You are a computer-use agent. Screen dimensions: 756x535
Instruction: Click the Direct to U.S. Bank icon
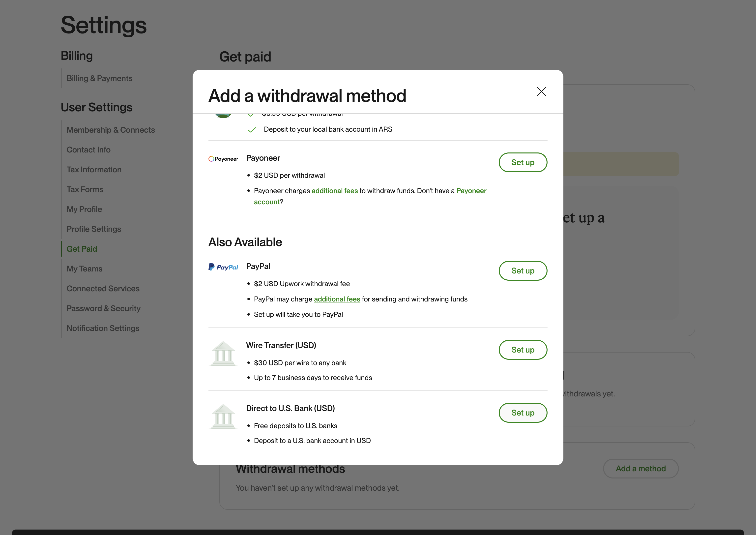coord(223,416)
